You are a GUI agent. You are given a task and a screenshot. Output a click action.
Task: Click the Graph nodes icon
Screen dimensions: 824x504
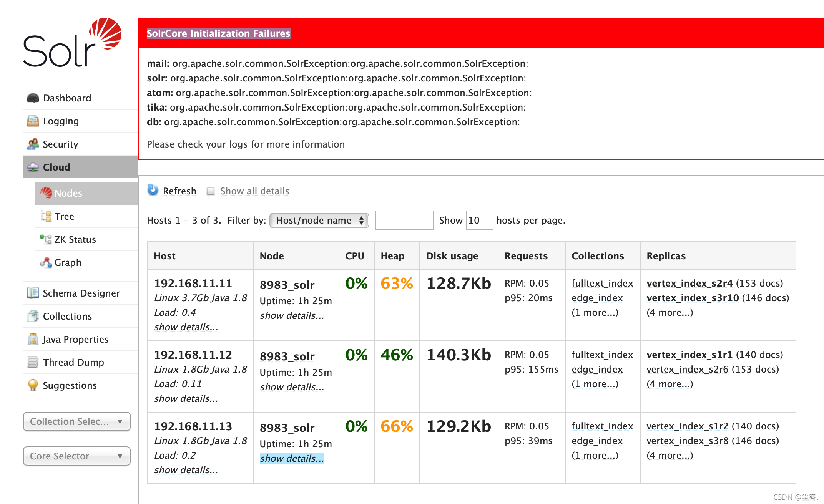(x=46, y=262)
